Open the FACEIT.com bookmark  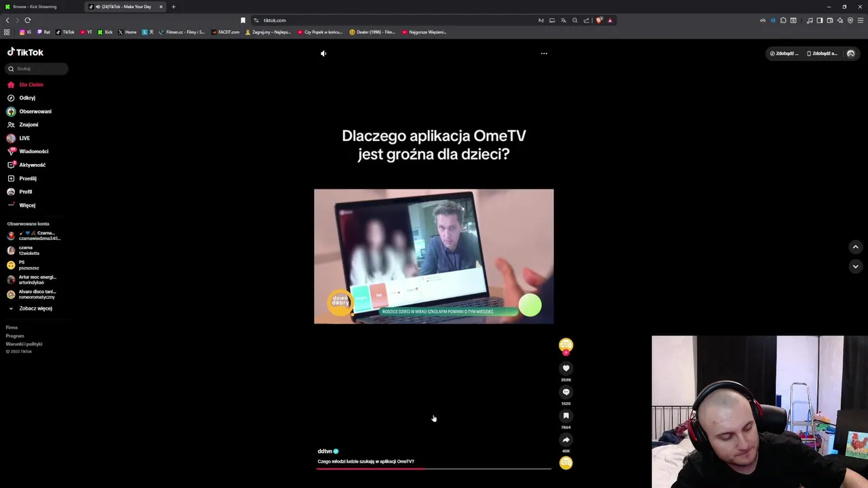click(x=225, y=32)
